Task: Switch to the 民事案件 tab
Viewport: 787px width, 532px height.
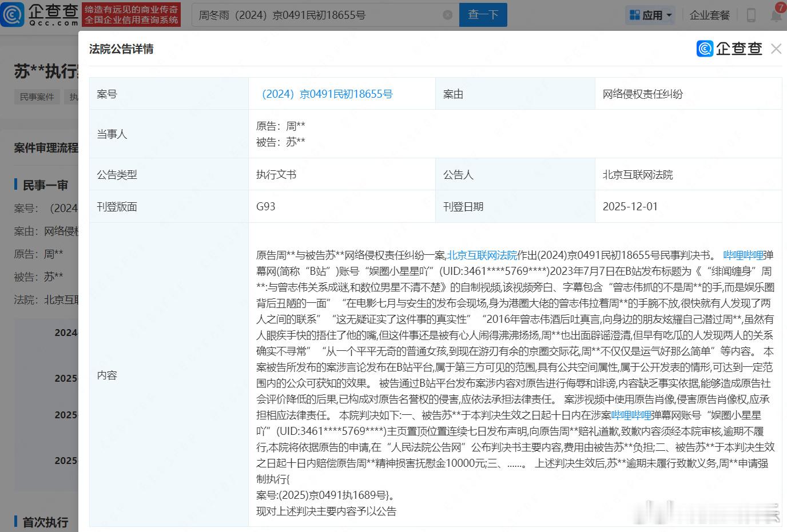Action: point(36,97)
